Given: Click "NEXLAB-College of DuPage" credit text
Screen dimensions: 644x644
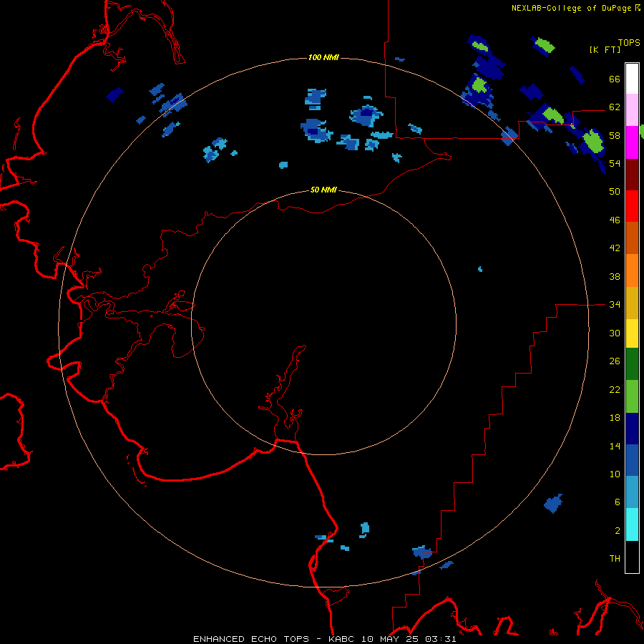Looking at the screenshot, I should [571, 8].
